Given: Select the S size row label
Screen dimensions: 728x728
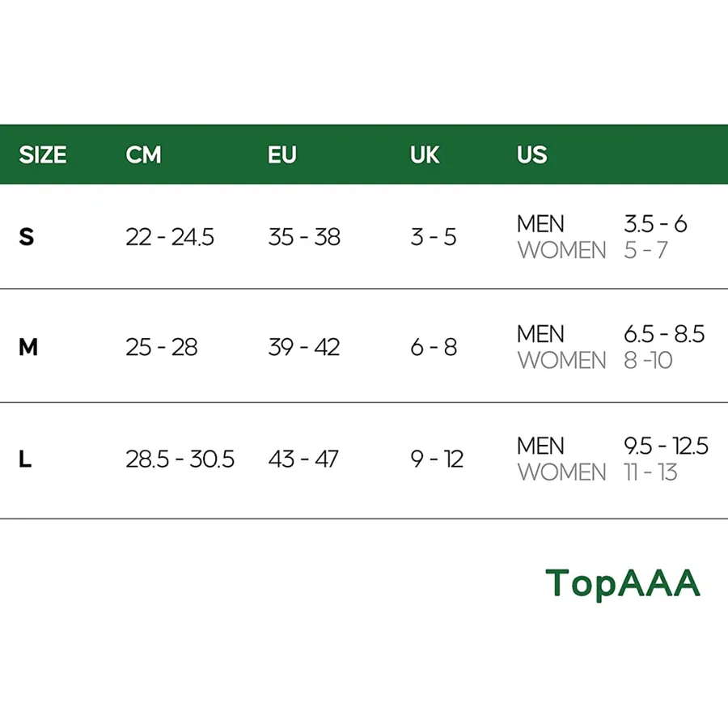Looking at the screenshot, I should coord(27,237).
